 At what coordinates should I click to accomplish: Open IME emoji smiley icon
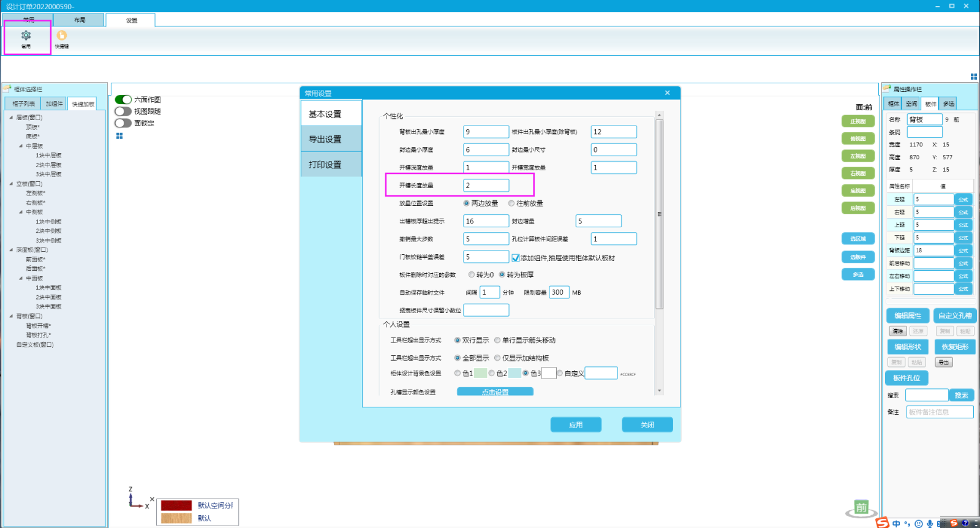(918, 524)
